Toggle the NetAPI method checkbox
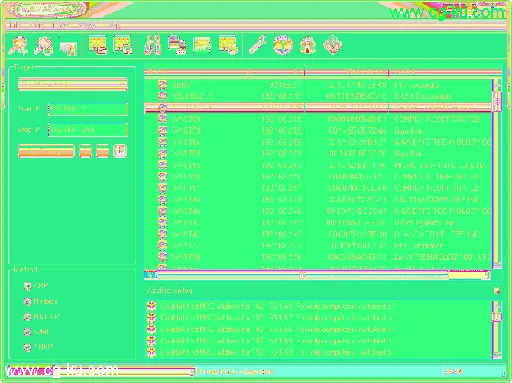The image size is (512, 383). coord(27,317)
